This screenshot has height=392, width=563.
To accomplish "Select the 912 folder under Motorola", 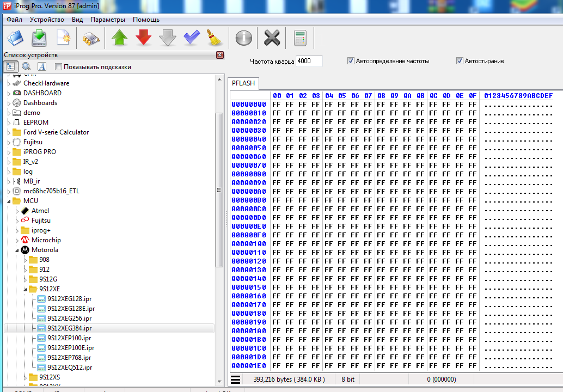I will (x=45, y=269).
